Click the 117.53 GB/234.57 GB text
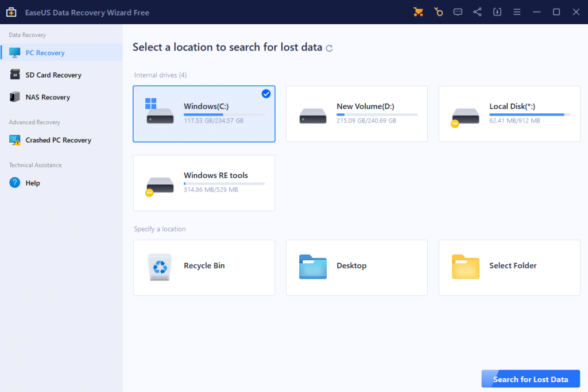The height and width of the screenshot is (392, 588). [x=214, y=121]
